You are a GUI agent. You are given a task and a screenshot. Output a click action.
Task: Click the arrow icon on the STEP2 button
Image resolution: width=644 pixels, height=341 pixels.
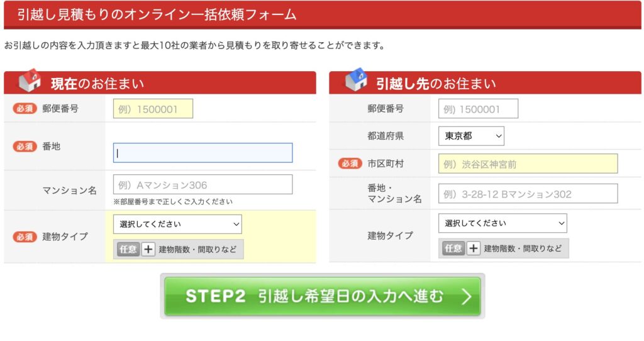[x=466, y=296]
